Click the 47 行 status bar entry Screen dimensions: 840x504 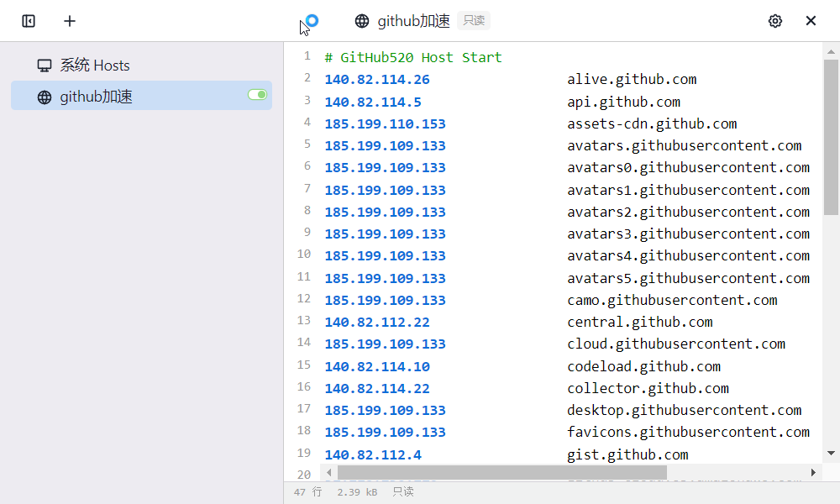click(x=308, y=492)
